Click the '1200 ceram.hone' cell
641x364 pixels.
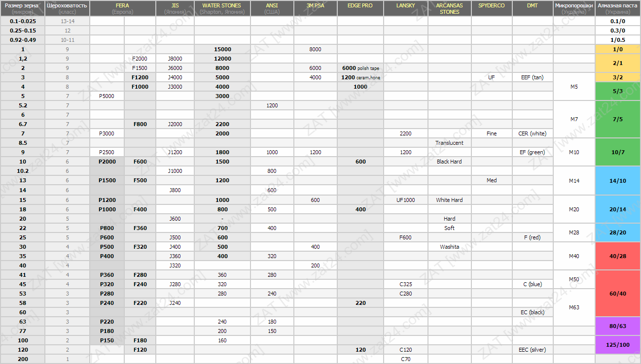360,77
